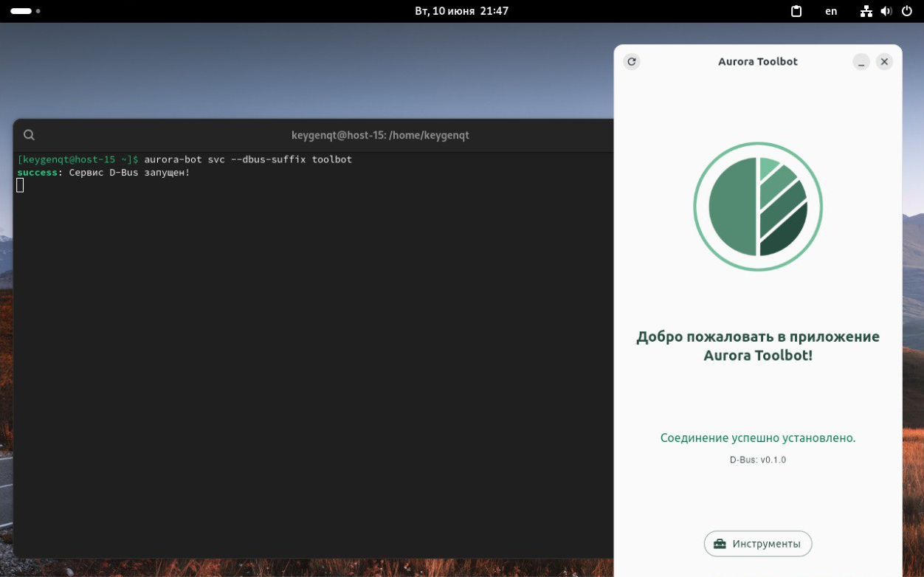This screenshot has width=924, height=577.
Task: Switch keyboard layout indicator "en"
Action: click(x=831, y=11)
